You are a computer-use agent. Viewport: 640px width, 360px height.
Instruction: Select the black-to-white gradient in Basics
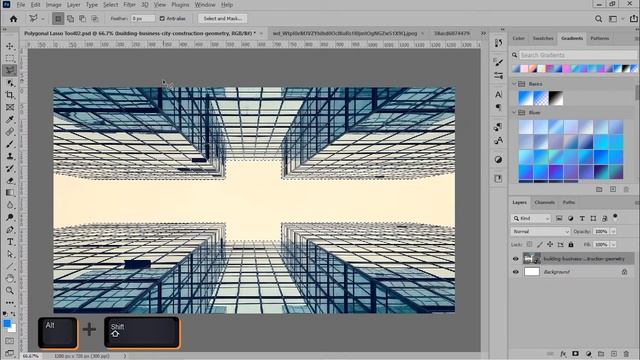(x=556, y=98)
